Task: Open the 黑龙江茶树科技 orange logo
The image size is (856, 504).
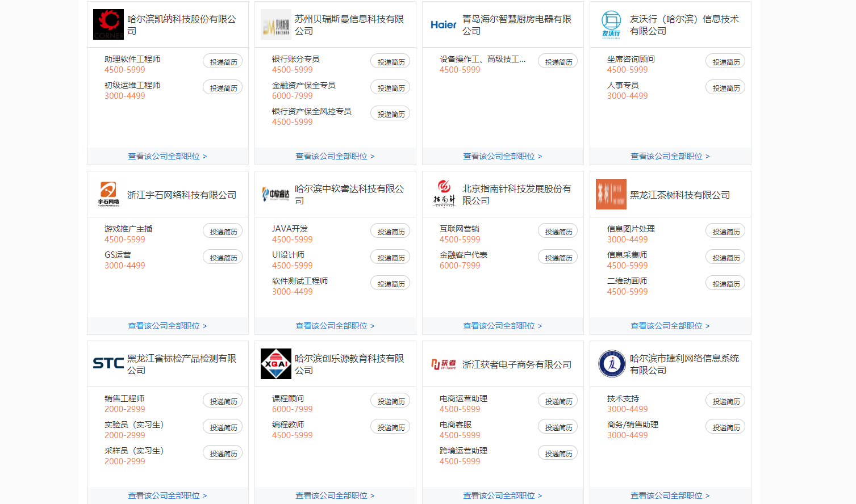Action: (x=611, y=194)
